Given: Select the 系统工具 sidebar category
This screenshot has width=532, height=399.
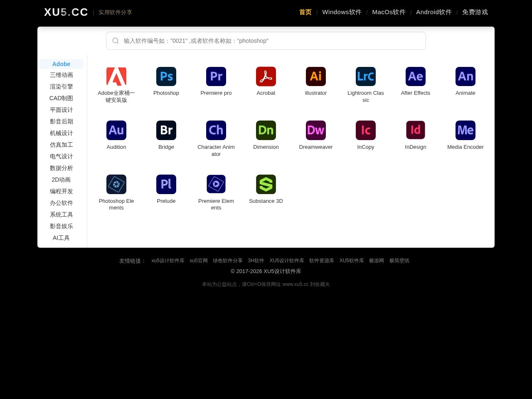Looking at the screenshot, I should [x=61, y=214].
